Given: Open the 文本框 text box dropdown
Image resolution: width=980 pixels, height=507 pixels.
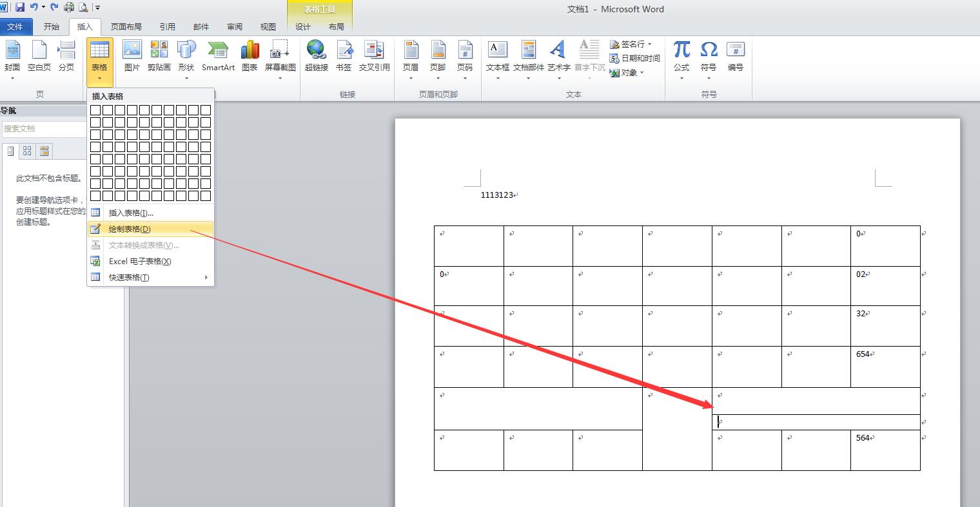Looking at the screenshot, I should [498, 61].
